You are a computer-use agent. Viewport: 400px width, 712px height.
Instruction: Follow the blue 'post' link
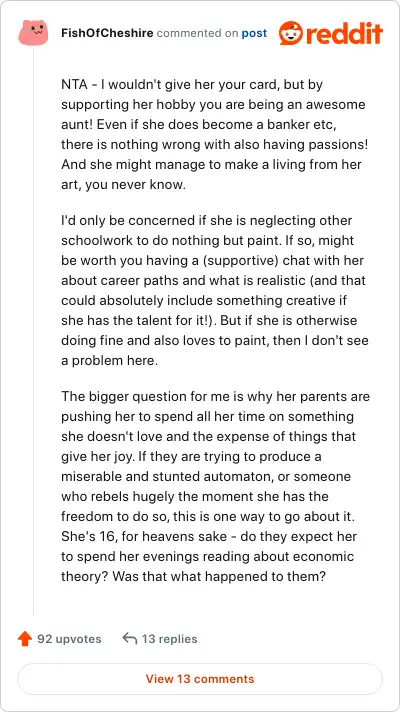coord(254,34)
